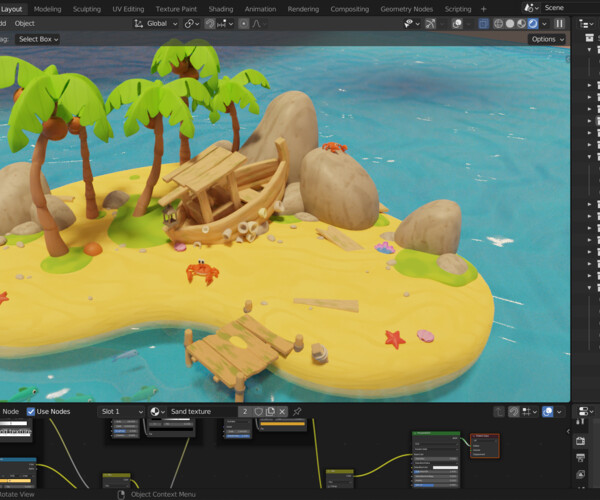600x500 pixels.
Task: Switch to the Shading workspace tab
Action: coord(221,9)
